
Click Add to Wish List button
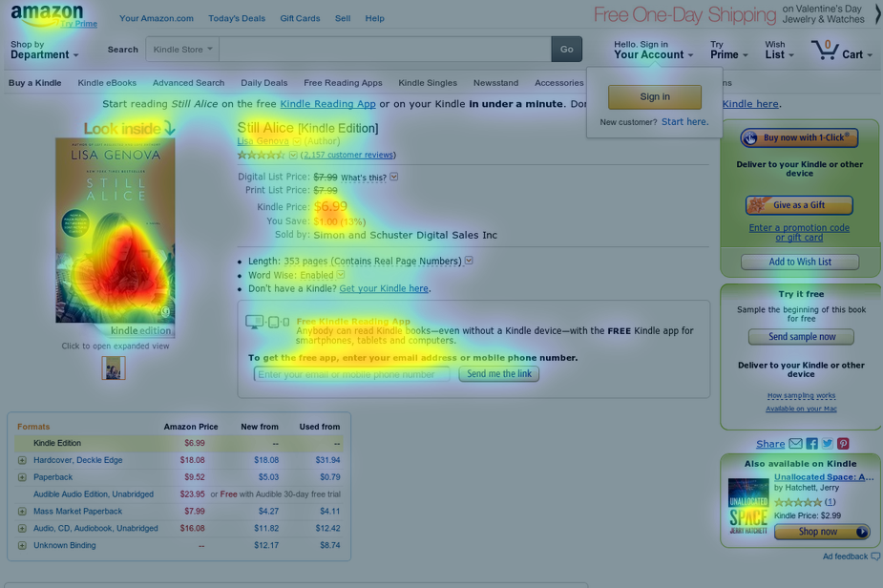click(800, 262)
